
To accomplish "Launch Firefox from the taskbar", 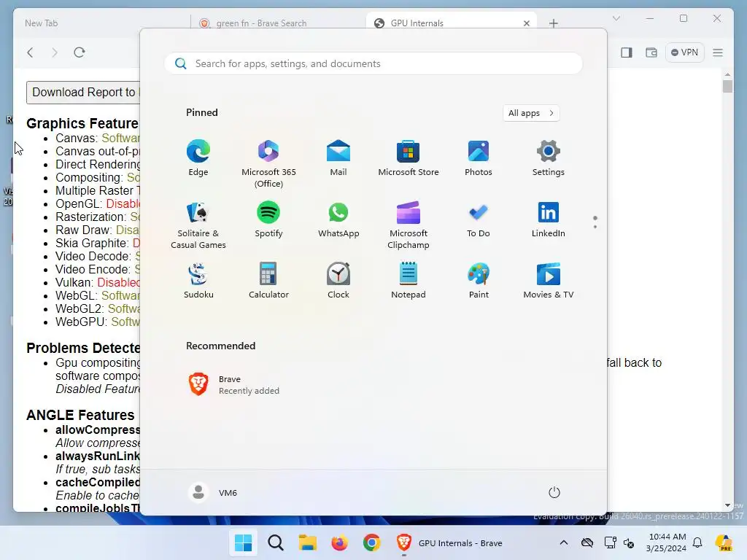I will coord(339,542).
